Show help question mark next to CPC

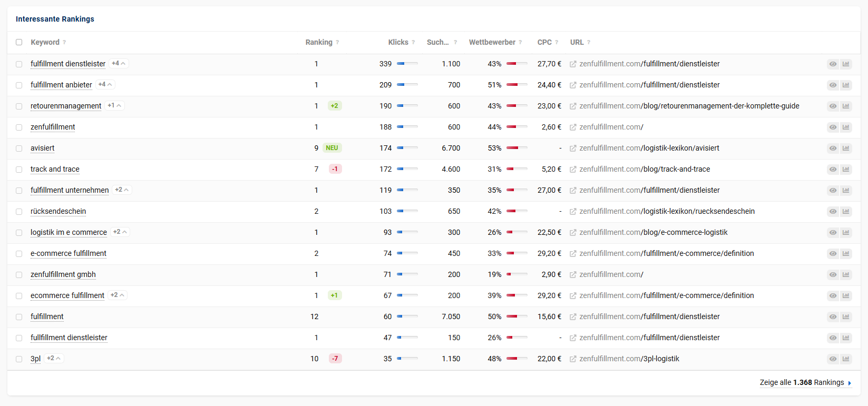tap(557, 43)
